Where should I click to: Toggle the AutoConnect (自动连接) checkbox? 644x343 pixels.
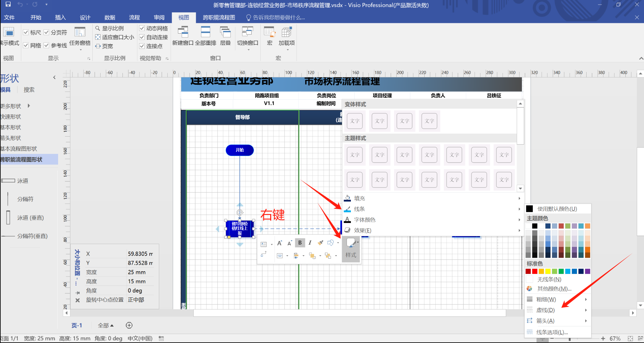(142, 37)
